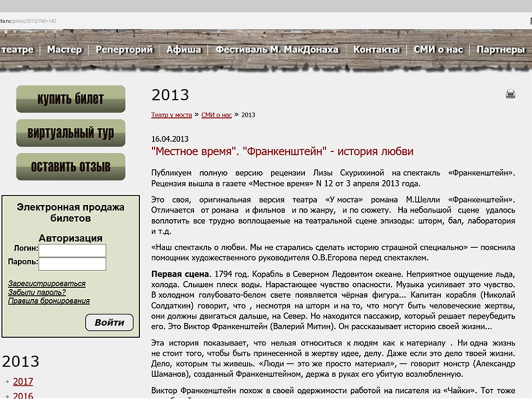This screenshot has height=399, width=532.
Task: Open the 2017 archive year link
Action: (23, 382)
